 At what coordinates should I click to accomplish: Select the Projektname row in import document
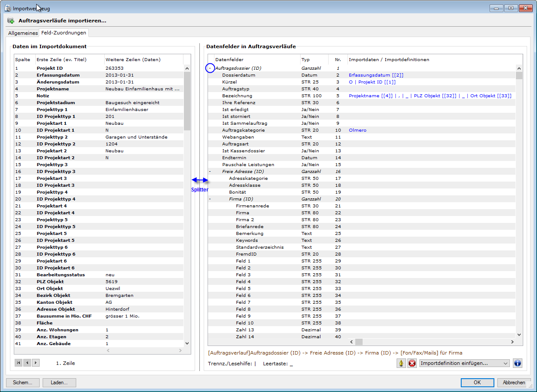pyautogui.click(x=53, y=89)
